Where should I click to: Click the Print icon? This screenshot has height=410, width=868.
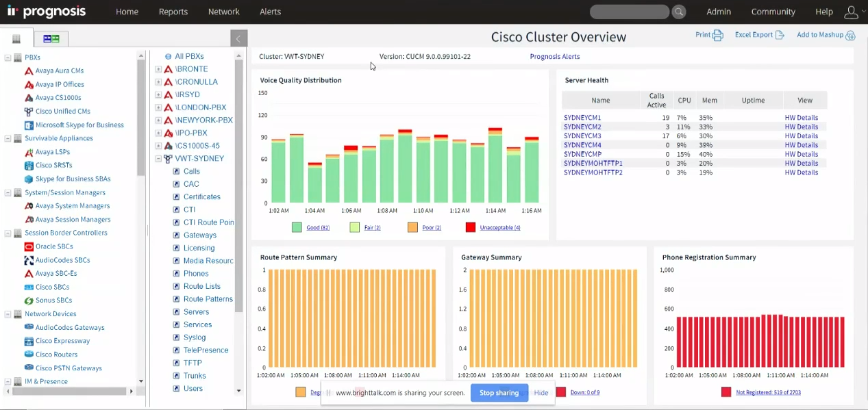click(718, 35)
